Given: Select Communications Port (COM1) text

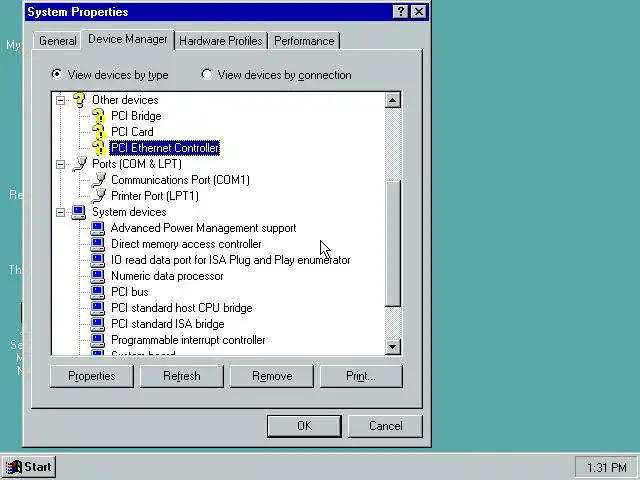Looking at the screenshot, I should pos(180,180).
